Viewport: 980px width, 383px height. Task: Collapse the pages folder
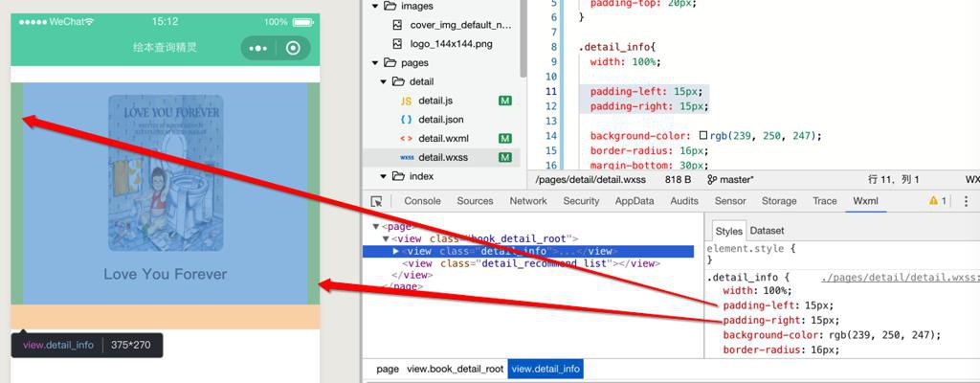pyautogui.click(x=375, y=62)
